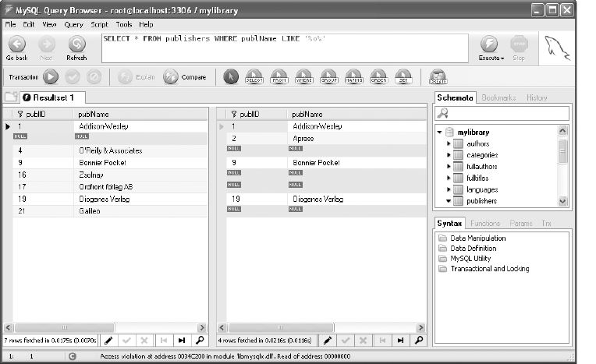
Task: Switch to the Trx tab
Action: tap(546, 224)
